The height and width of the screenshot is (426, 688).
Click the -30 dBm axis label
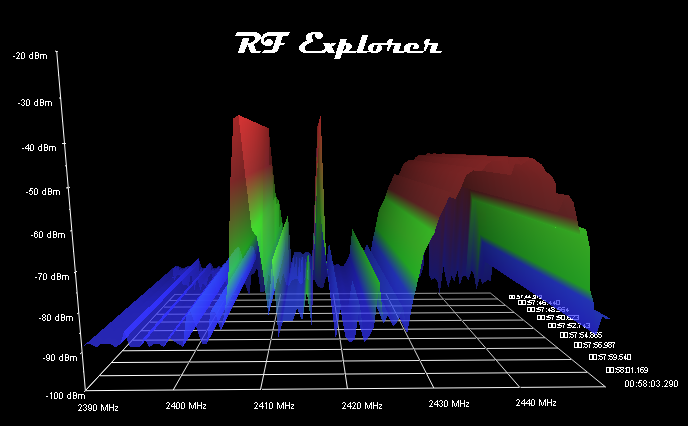tap(35, 103)
